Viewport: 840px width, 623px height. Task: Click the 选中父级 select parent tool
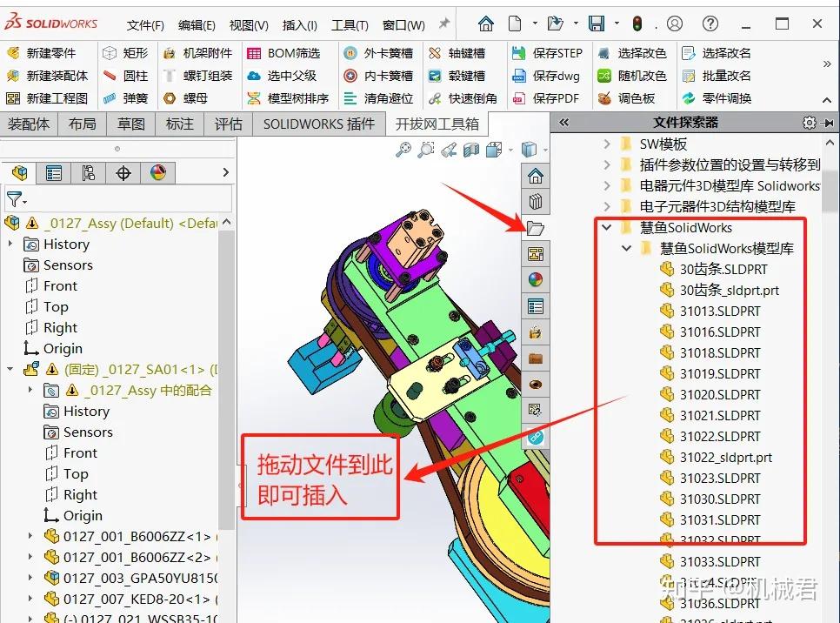pos(282,76)
